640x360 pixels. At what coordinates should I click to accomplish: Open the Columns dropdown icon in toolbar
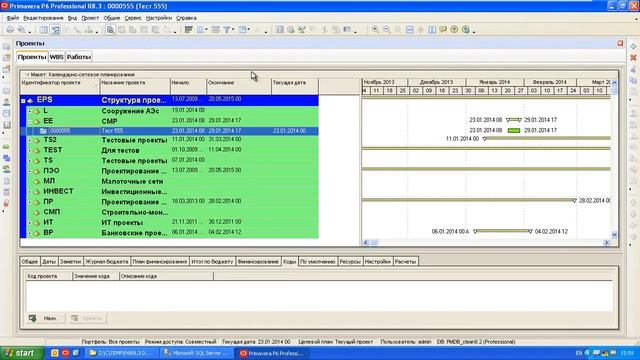tap(202, 30)
